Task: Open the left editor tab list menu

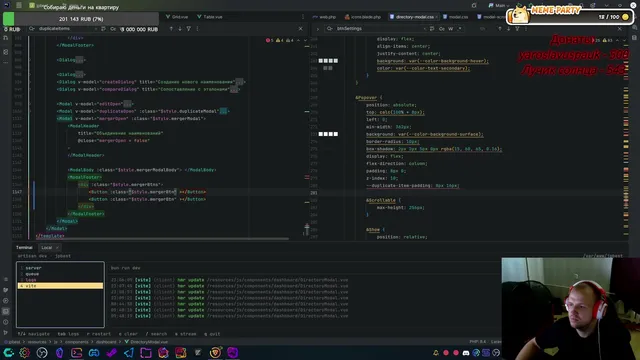Action: point(302,17)
